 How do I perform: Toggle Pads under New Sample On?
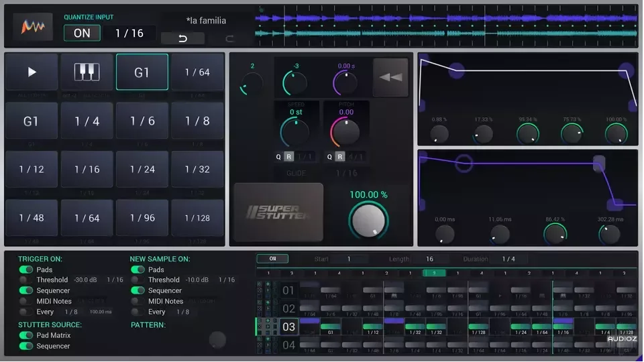pos(138,269)
